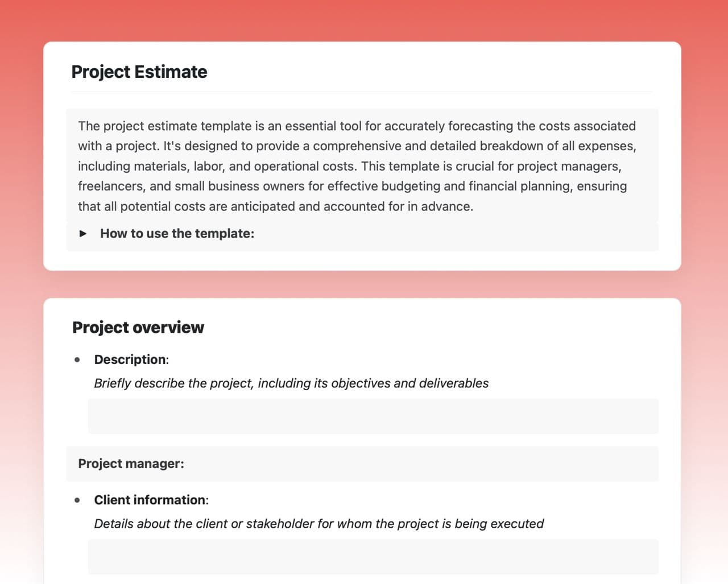Click the "Project Estimate" title
Viewport: 728px width, 584px height.
139,72
